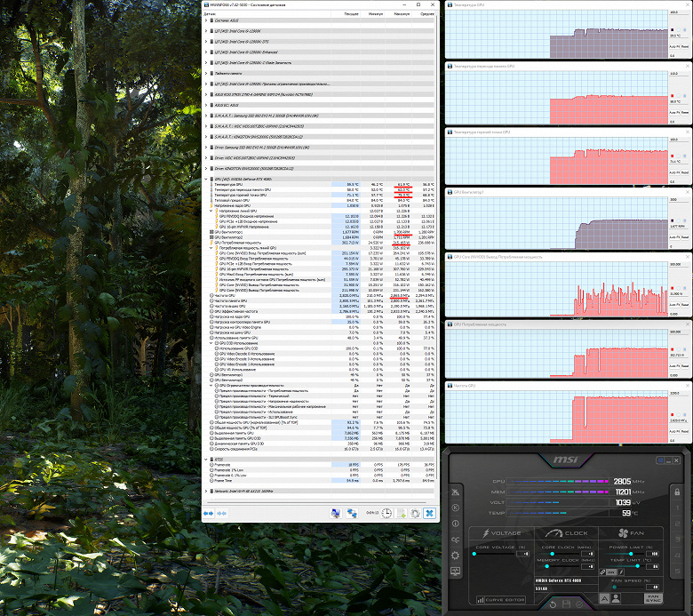Open Afterburner settings gear icon
This screenshot has height=616, width=693.
click(x=456, y=556)
